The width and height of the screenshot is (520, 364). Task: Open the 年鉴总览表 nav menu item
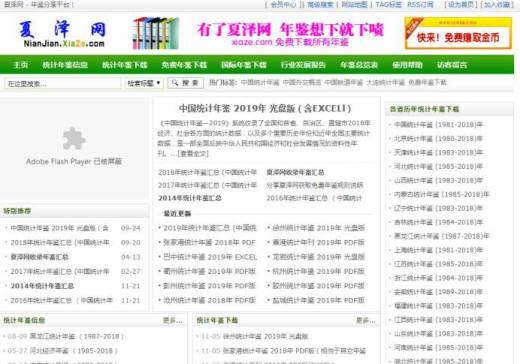359,65
